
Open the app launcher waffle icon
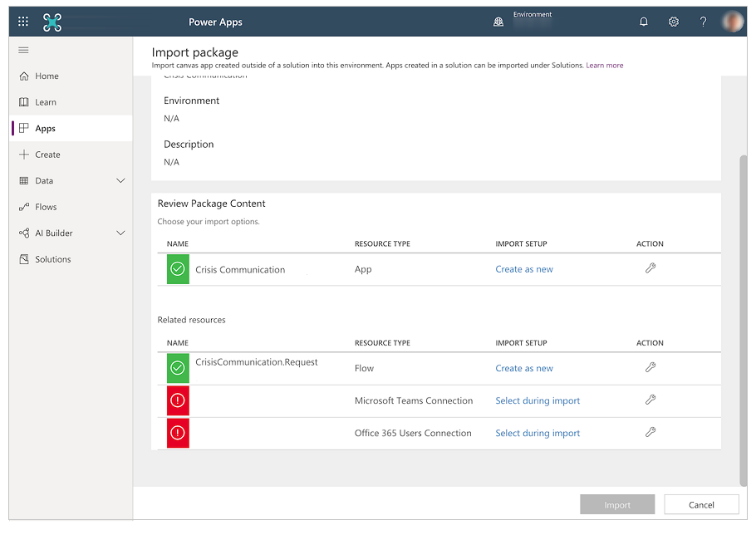point(22,22)
